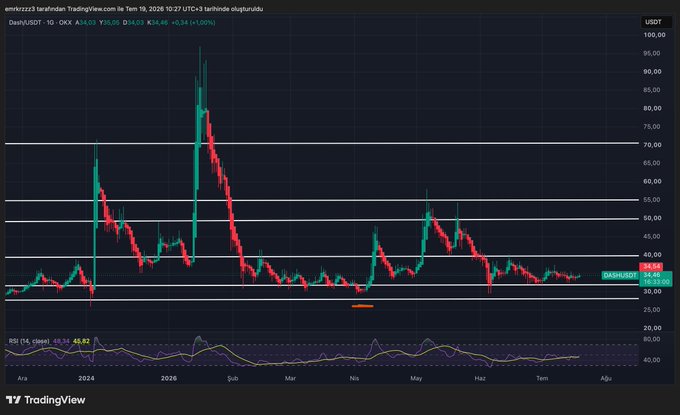The width and height of the screenshot is (680, 415).
Task: Click the Şub label on time axis
Action: tap(233, 379)
